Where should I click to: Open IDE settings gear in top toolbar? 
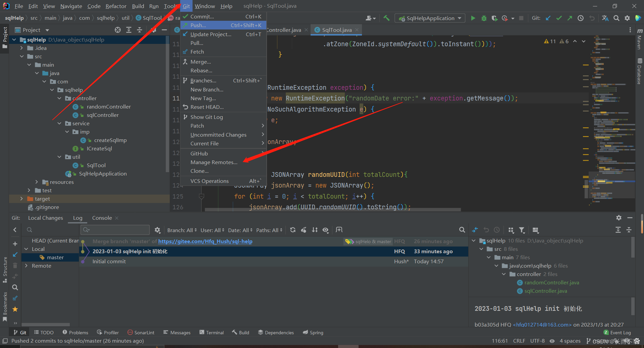click(627, 18)
